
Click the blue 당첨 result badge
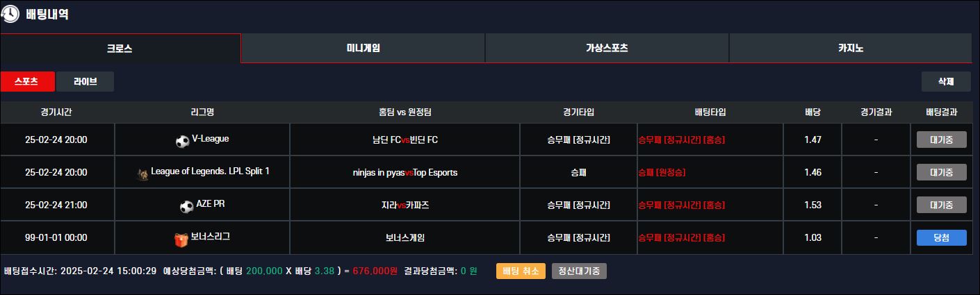(941, 237)
